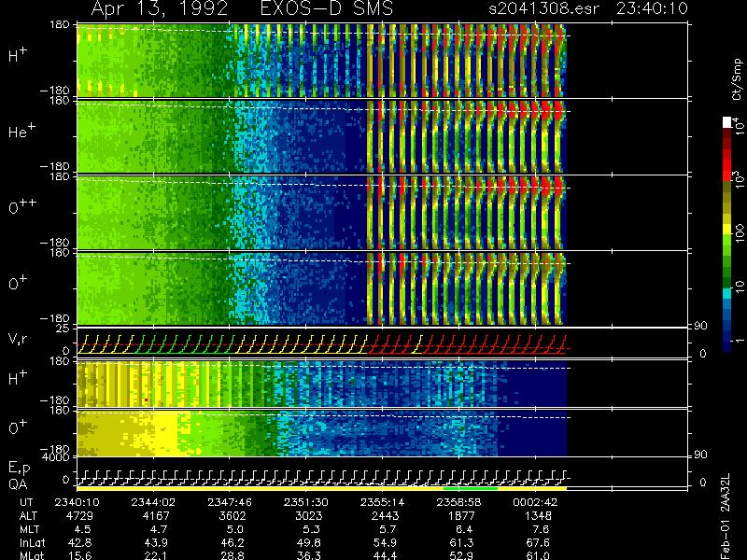Click the MLT value "5.3"
This screenshot has width=747, height=560.
tap(312, 529)
